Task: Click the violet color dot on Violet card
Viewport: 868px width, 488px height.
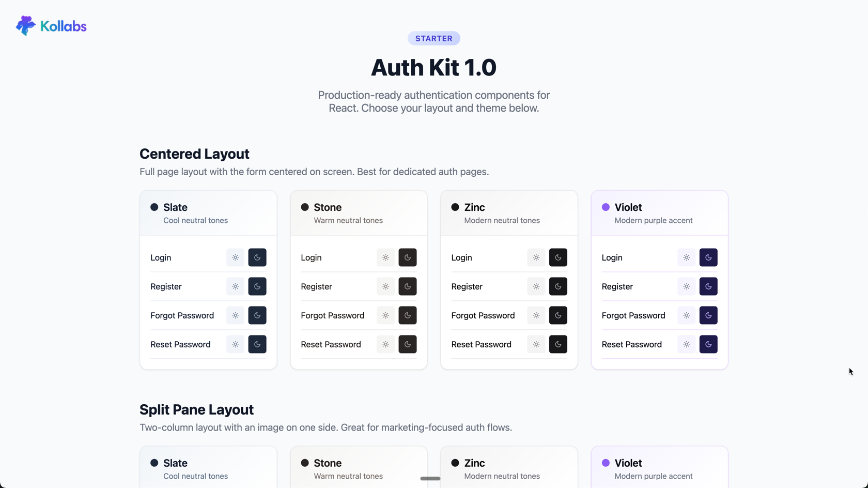Action: 605,207
